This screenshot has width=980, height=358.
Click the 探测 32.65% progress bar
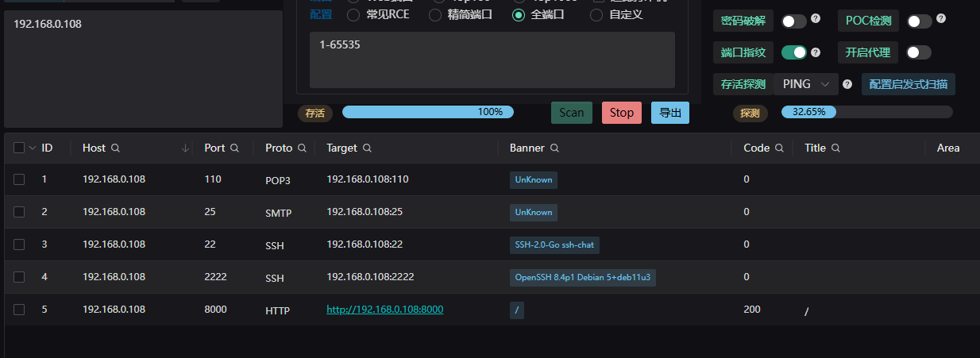pyautogui.click(x=867, y=112)
